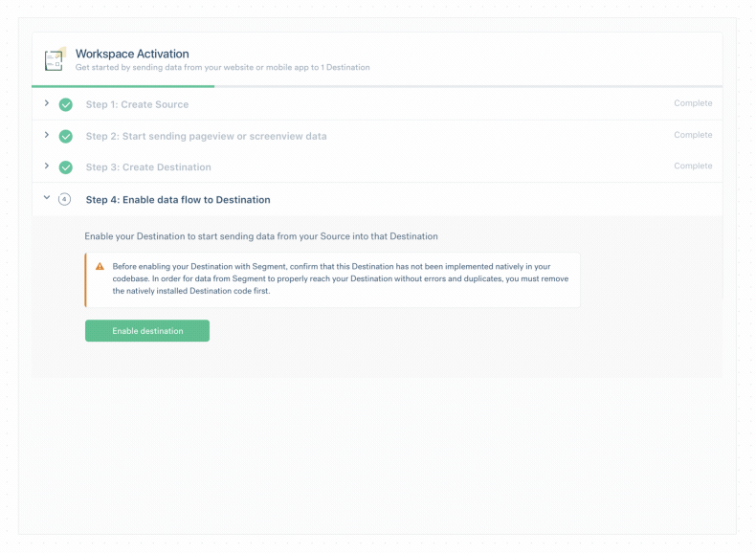756x553 pixels.
Task: Expand Step 1 using its chevron
Action: (x=47, y=103)
